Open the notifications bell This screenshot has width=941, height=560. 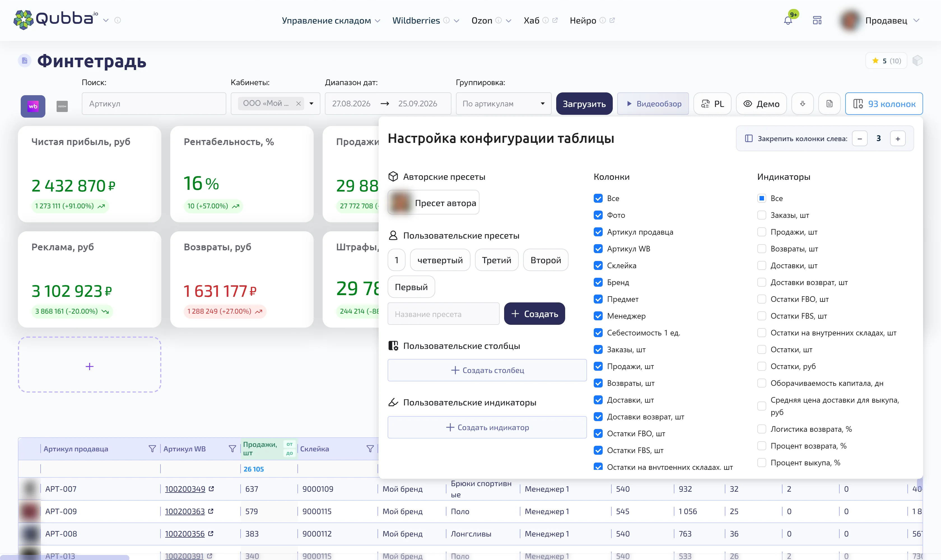click(x=788, y=20)
